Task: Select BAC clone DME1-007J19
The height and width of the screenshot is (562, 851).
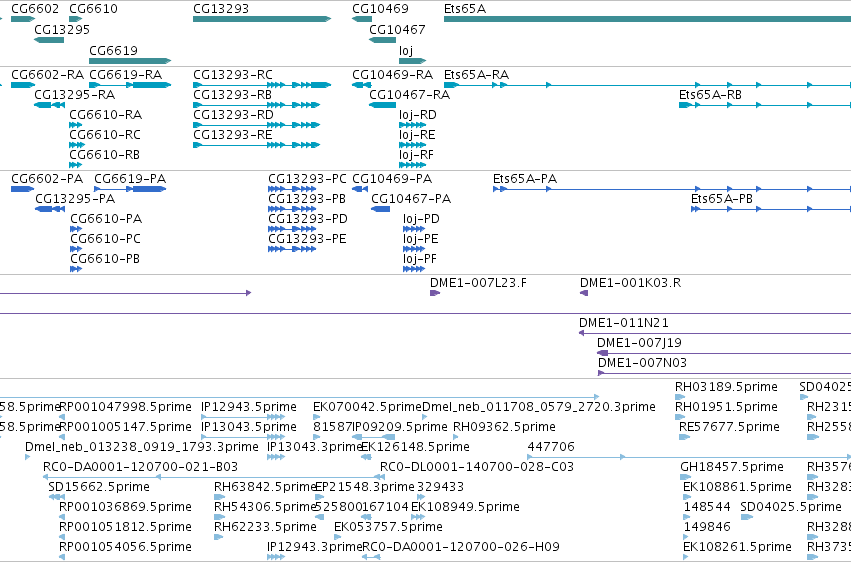Action: pyautogui.click(x=724, y=353)
